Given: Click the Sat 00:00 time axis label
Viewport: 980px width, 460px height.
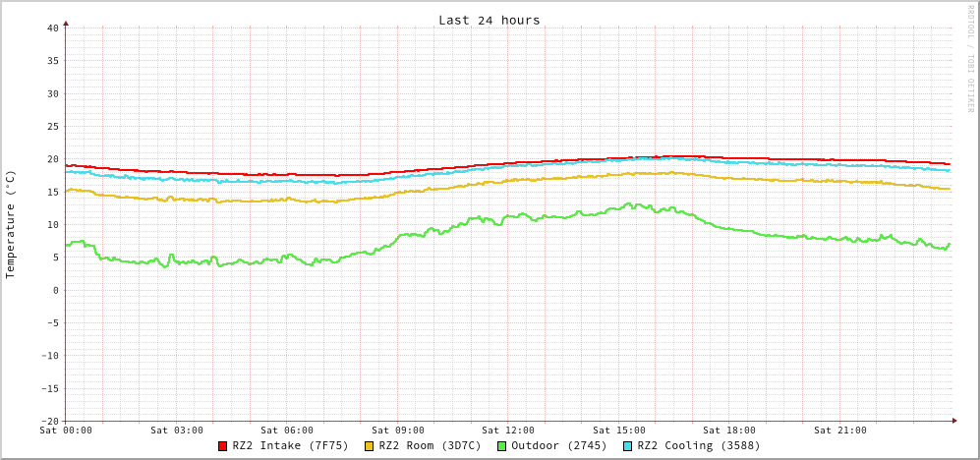Looking at the screenshot, I should pyautogui.click(x=66, y=431).
